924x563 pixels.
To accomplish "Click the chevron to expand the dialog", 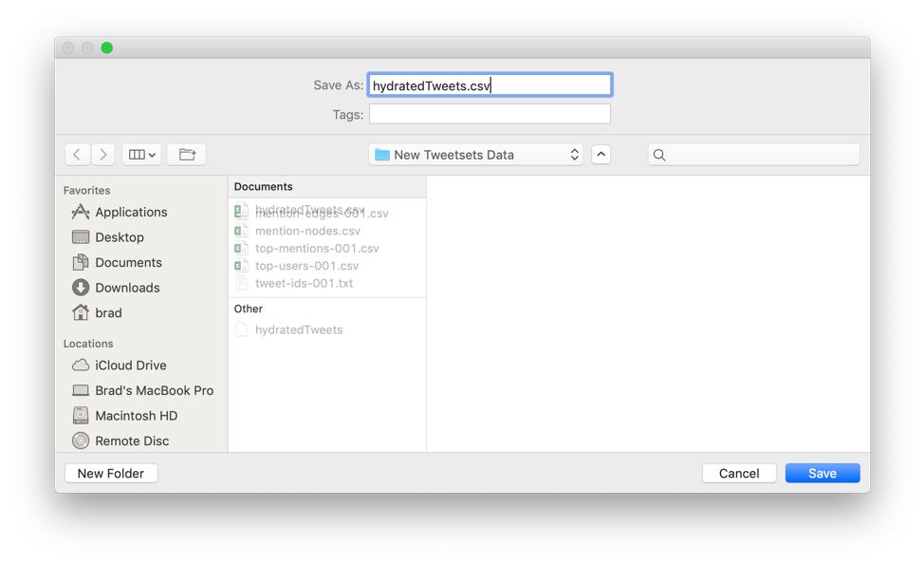I will tap(601, 154).
